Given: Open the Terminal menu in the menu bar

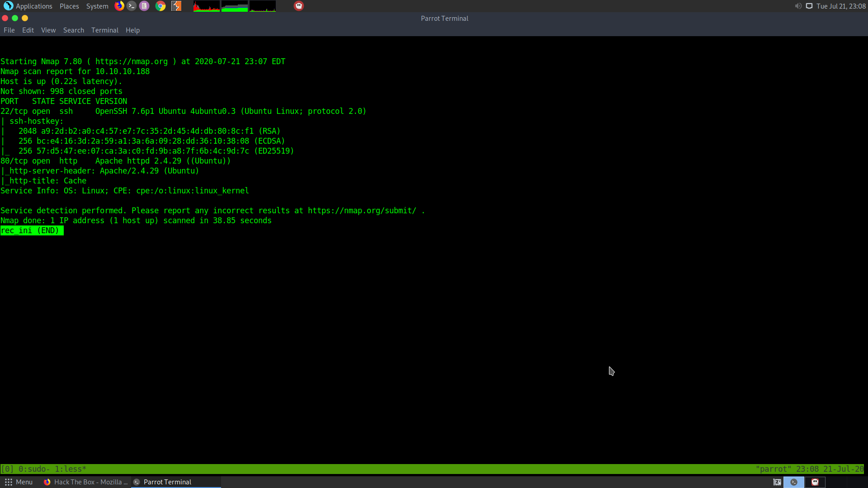Looking at the screenshot, I should (x=104, y=30).
